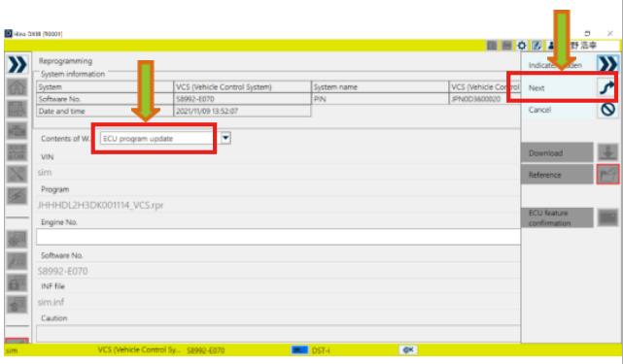Click the Reference folder icon
Screen dimensions: 623x364
(x=607, y=175)
